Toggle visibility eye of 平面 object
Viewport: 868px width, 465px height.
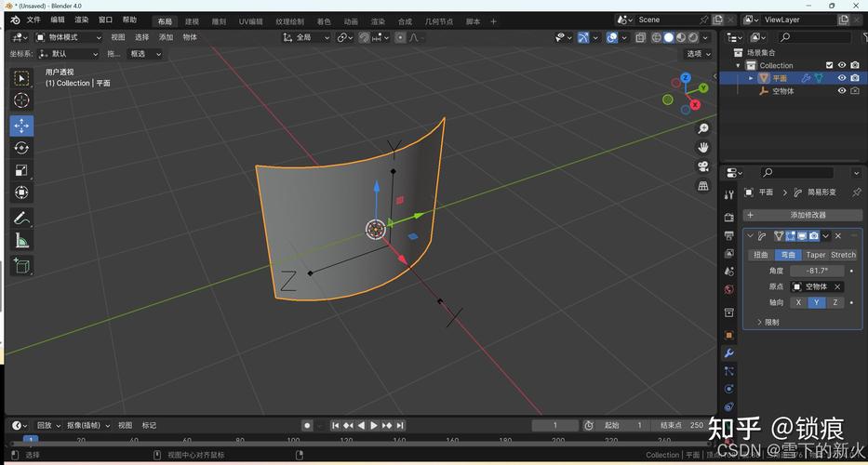click(842, 78)
